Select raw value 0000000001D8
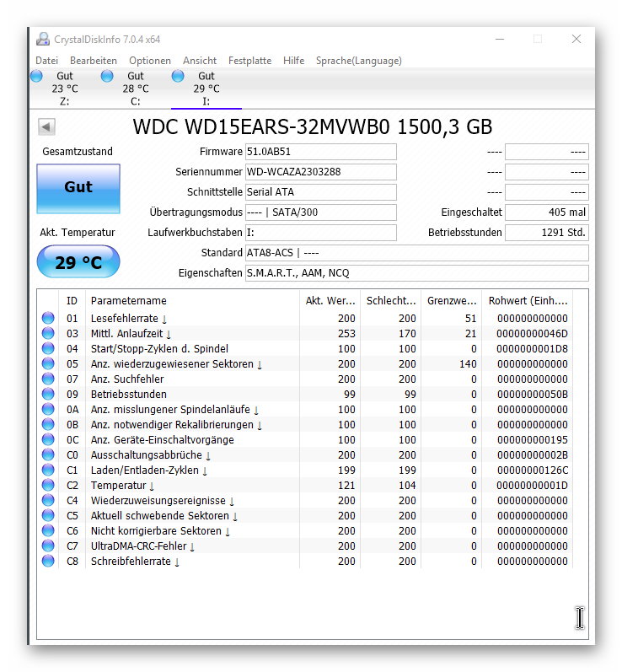This screenshot has height=672, width=622. click(532, 349)
